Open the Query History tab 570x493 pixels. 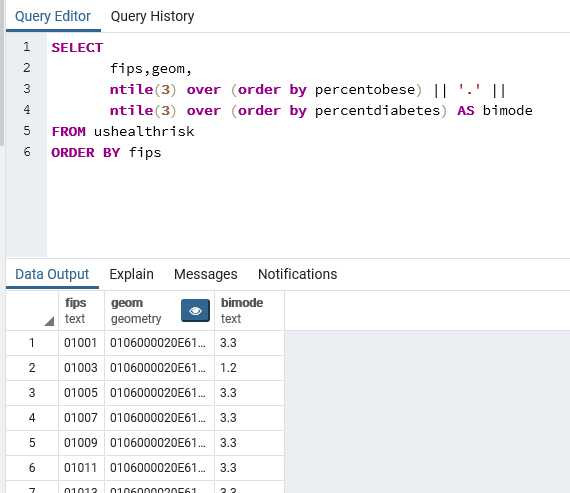tap(152, 16)
